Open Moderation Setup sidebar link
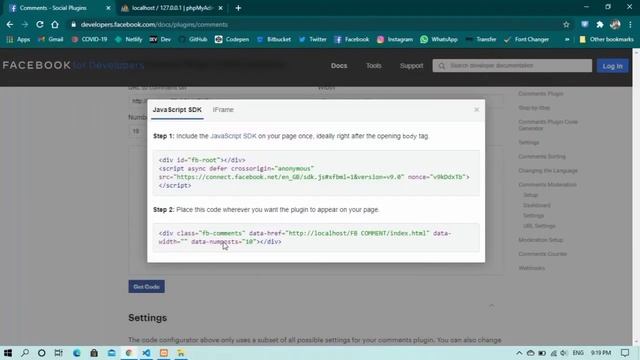640x360 pixels. tap(540, 240)
